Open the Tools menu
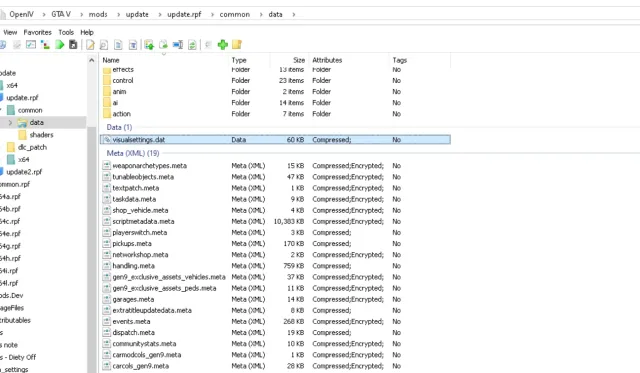The image size is (640, 373). point(66,32)
